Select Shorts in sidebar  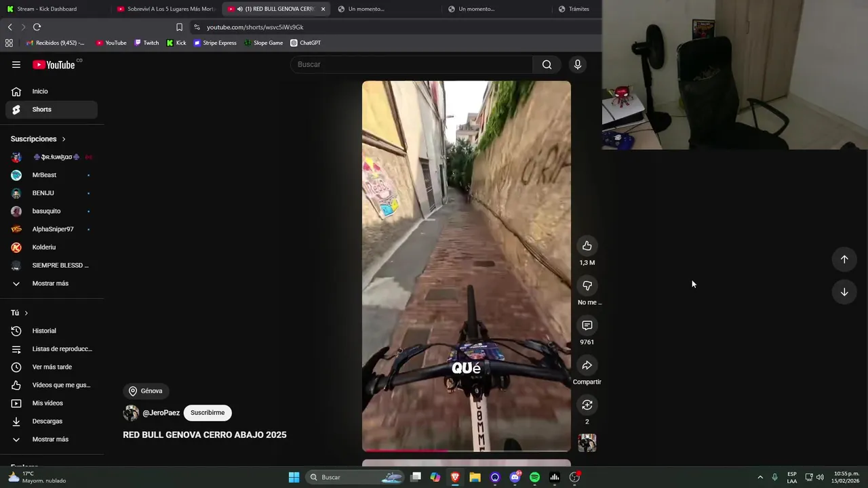pyautogui.click(x=51, y=109)
